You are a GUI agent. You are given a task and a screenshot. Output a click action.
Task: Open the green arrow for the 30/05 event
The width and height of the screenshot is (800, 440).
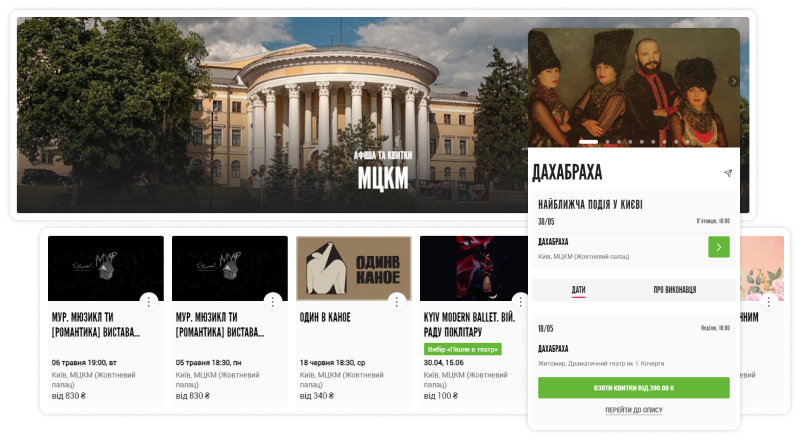tap(718, 247)
